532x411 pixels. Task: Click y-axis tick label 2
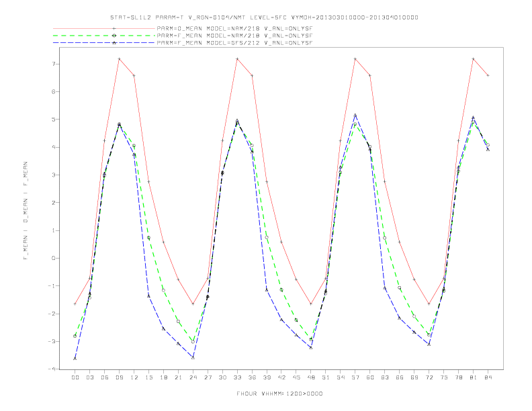click(x=53, y=203)
